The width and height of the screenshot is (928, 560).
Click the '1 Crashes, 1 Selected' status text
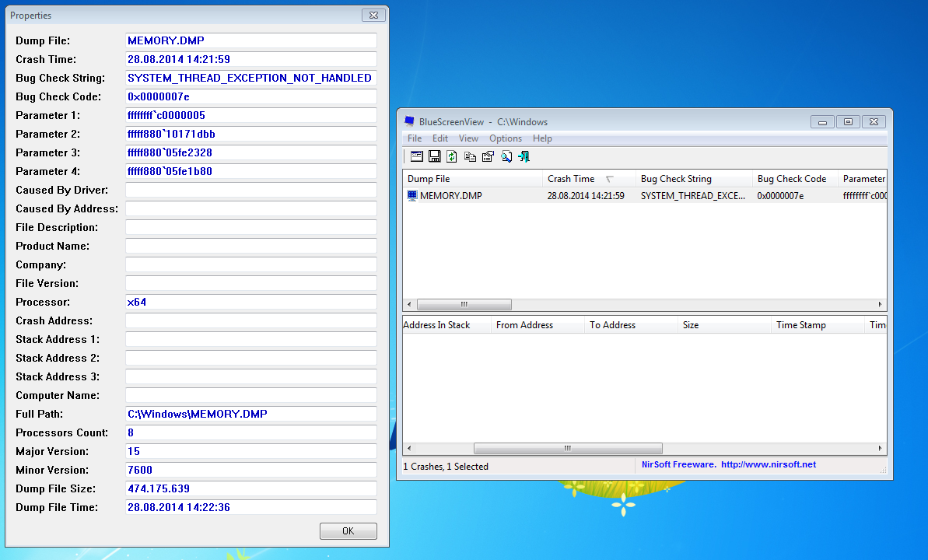point(446,467)
